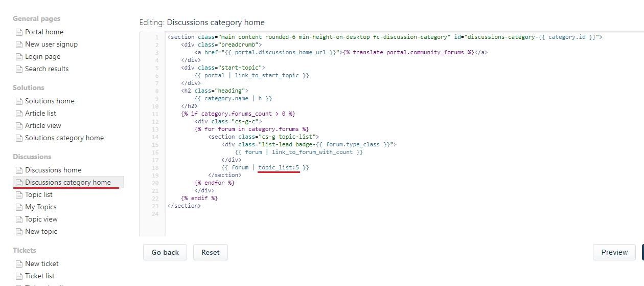
Task: Select Solutions category home page
Action: [64, 138]
